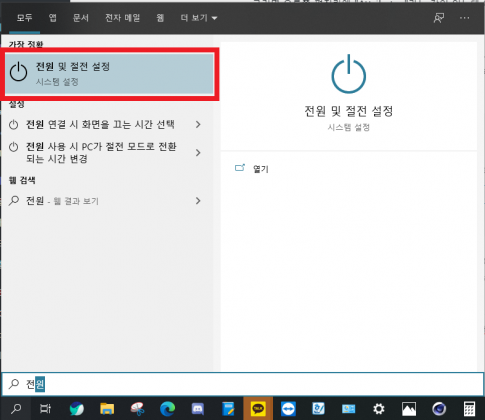
Task: Open the 더 보기 dropdown
Action: pyautogui.click(x=199, y=17)
